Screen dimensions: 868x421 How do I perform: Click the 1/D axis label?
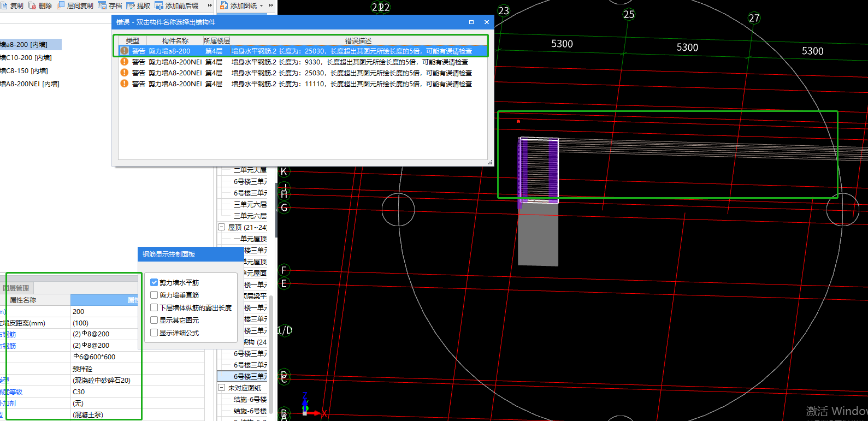[285, 330]
